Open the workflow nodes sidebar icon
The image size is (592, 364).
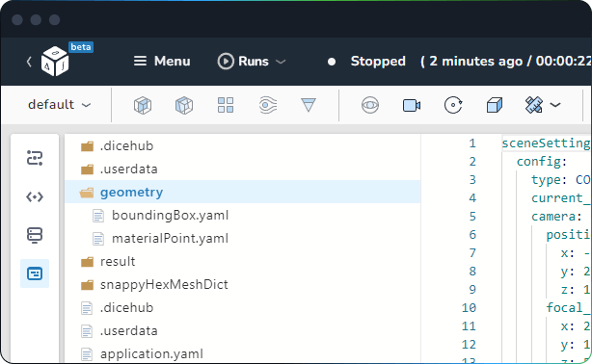(x=35, y=158)
